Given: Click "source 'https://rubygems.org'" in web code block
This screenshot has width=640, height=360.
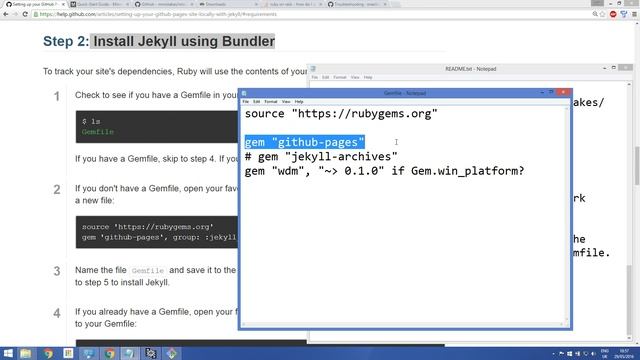Looking at the screenshot, I should (147, 227).
